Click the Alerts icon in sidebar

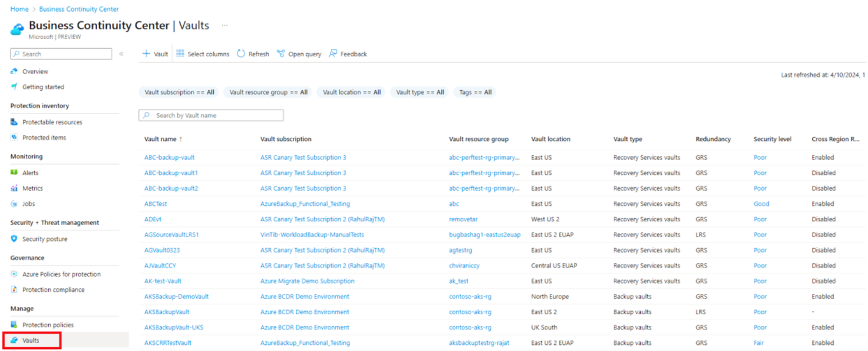point(15,173)
